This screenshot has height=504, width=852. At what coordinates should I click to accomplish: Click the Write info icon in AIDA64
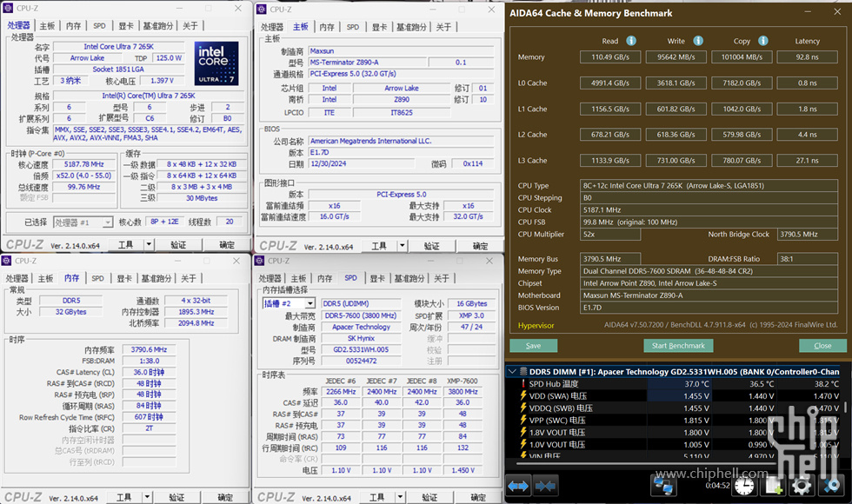[698, 41]
